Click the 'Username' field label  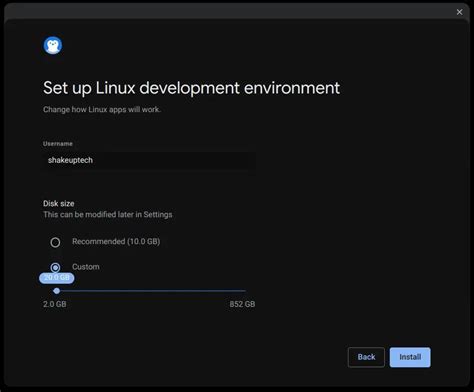[58, 144]
